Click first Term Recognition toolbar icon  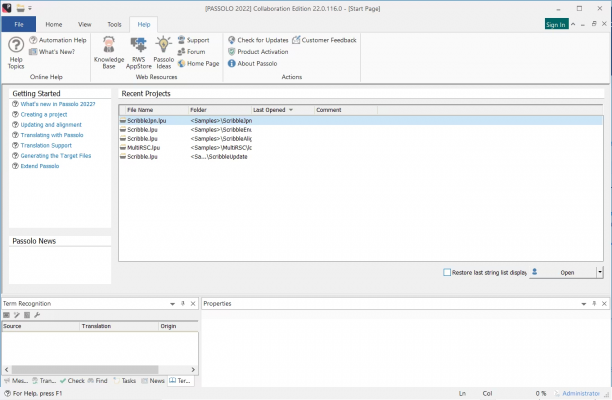[x=7, y=315]
